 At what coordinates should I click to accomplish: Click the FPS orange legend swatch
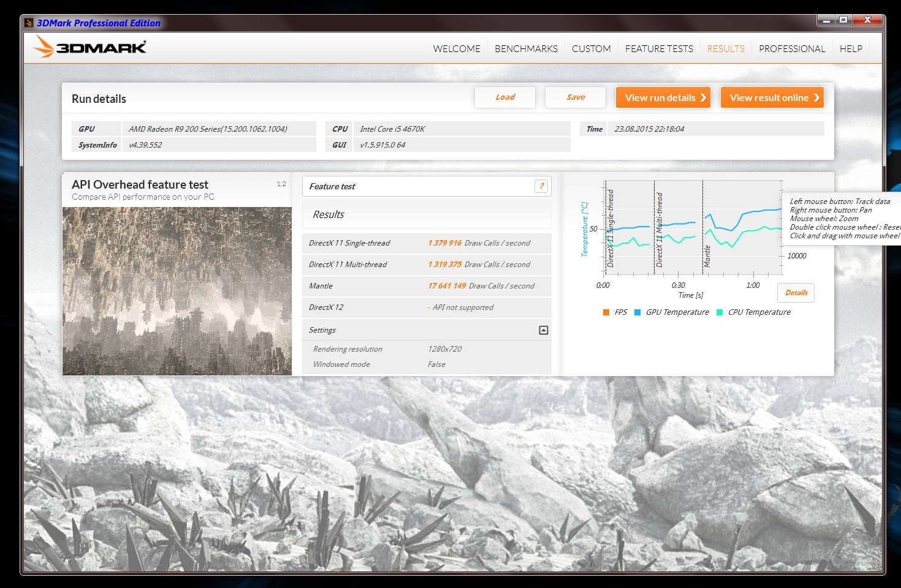coord(606,312)
